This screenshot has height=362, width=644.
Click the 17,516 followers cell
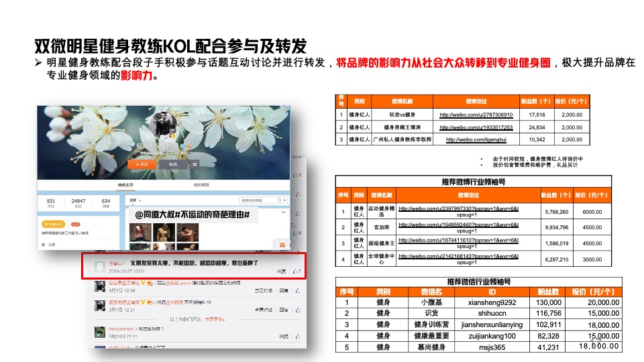tap(537, 115)
